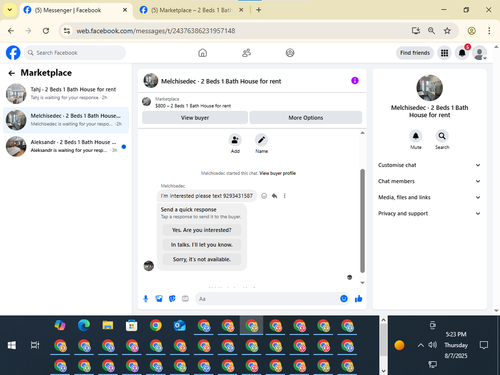
Task: Reply to the 'I'm interested' message
Action: (x=274, y=196)
